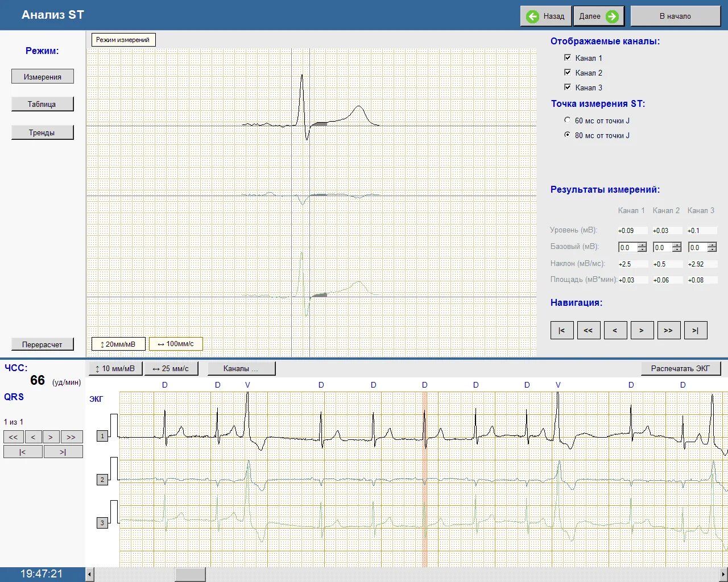Click QRS << fast back button
The width and height of the screenshot is (728, 582).
click(13, 437)
